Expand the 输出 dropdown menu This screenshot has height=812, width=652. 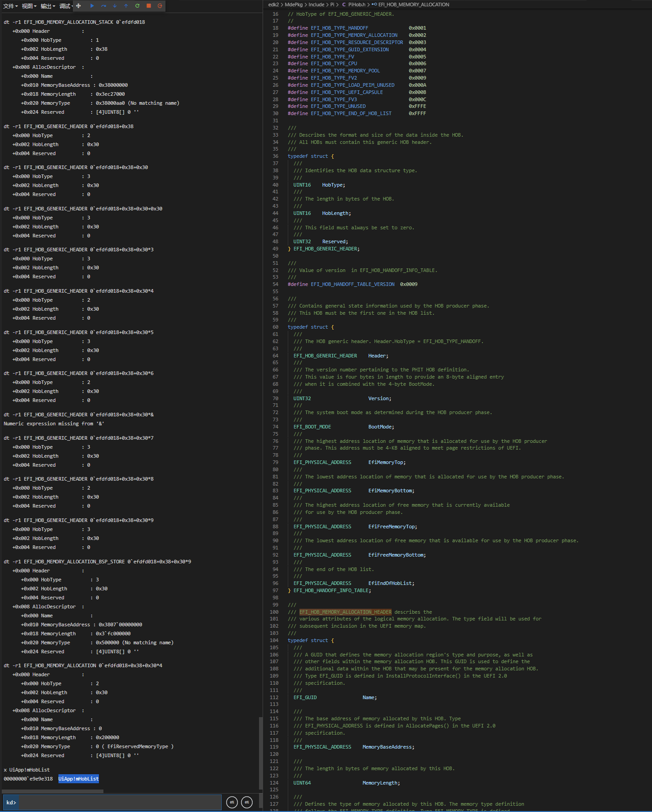pos(48,6)
